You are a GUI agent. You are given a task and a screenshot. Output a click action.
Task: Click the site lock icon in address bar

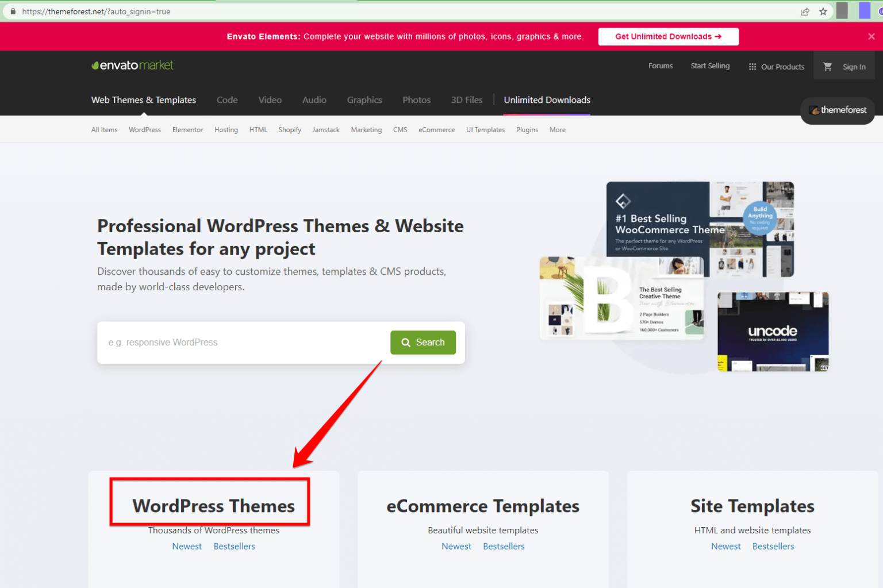coord(13,11)
